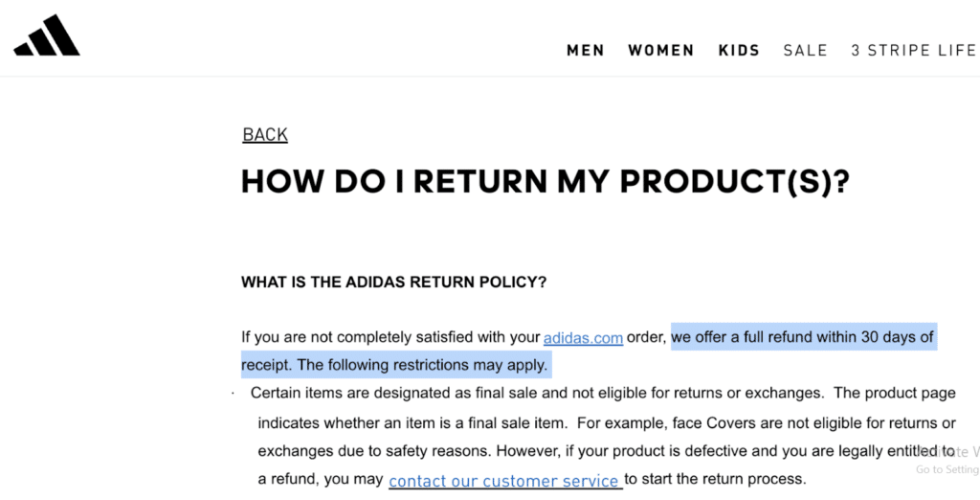Click the highlighted following restrictions may apply sentence
Screen dimensions: 980x500
(421, 365)
